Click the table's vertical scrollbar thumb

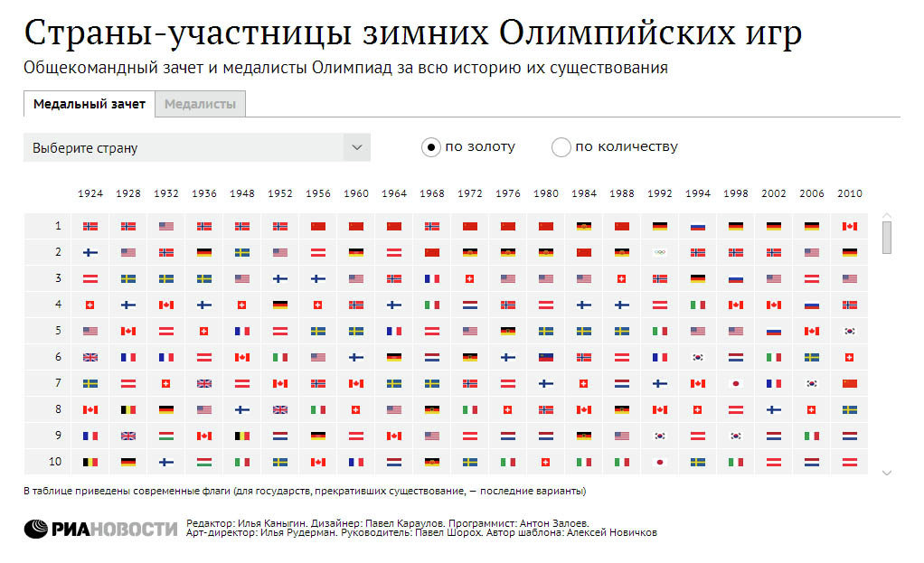pos(887,238)
